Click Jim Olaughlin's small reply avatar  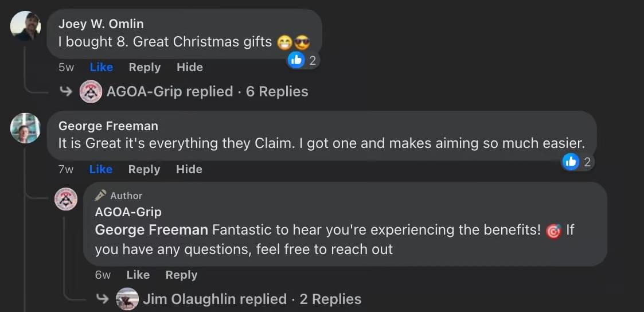[127, 299]
